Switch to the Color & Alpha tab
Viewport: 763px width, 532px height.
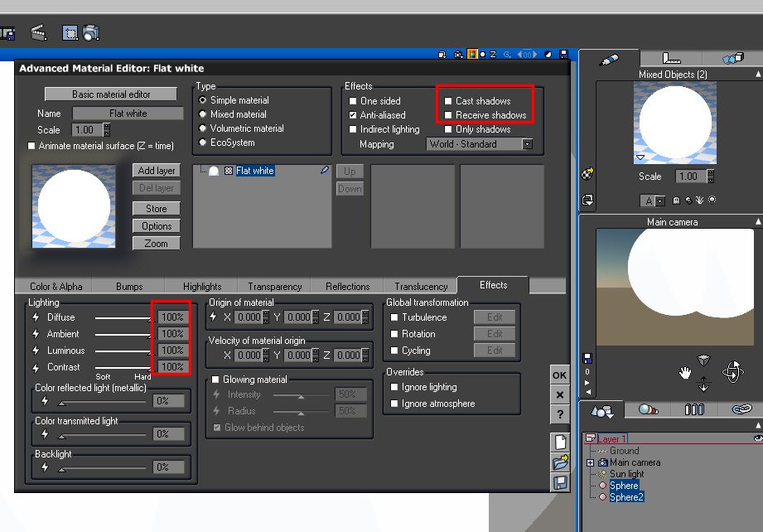coord(56,287)
